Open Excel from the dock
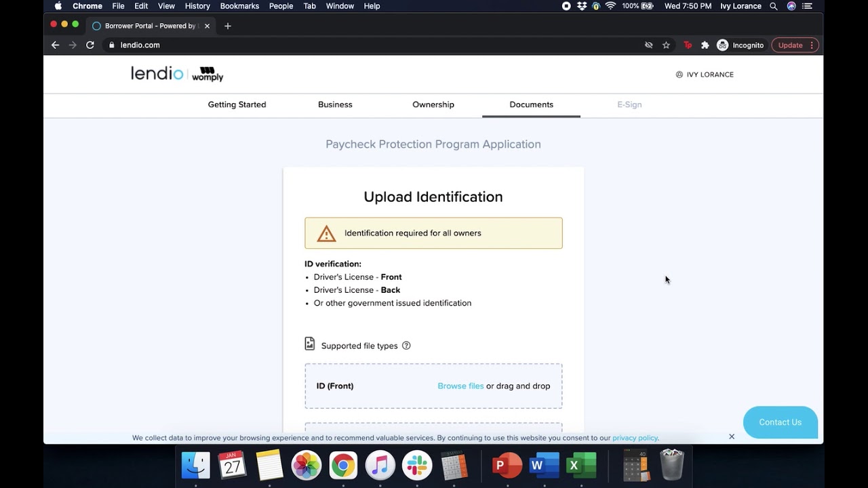 coord(580,466)
